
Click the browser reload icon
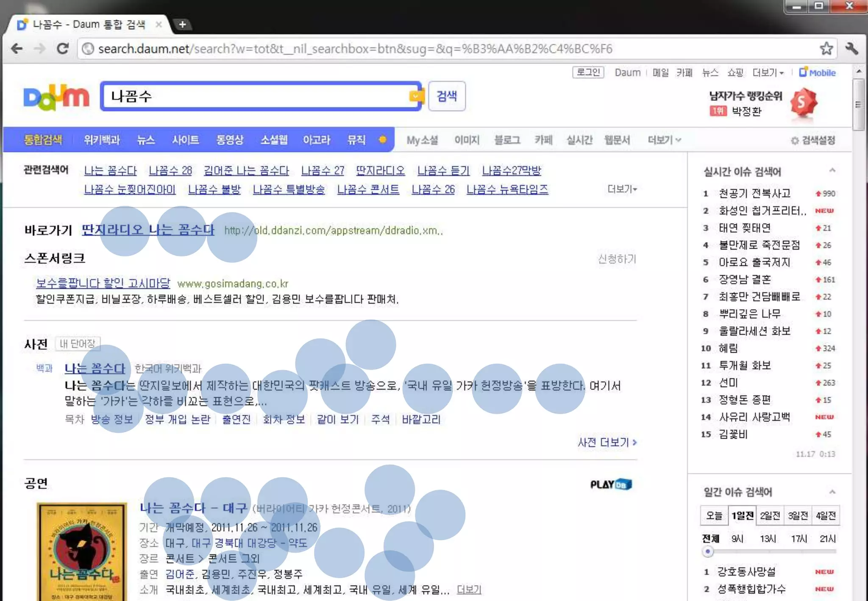[63, 49]
